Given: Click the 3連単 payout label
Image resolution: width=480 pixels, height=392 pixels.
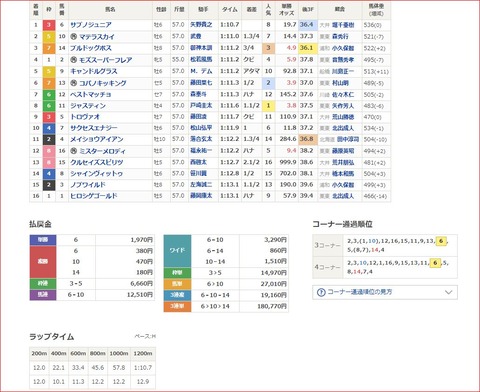Looking at the screenshot, I should [177, 306].
